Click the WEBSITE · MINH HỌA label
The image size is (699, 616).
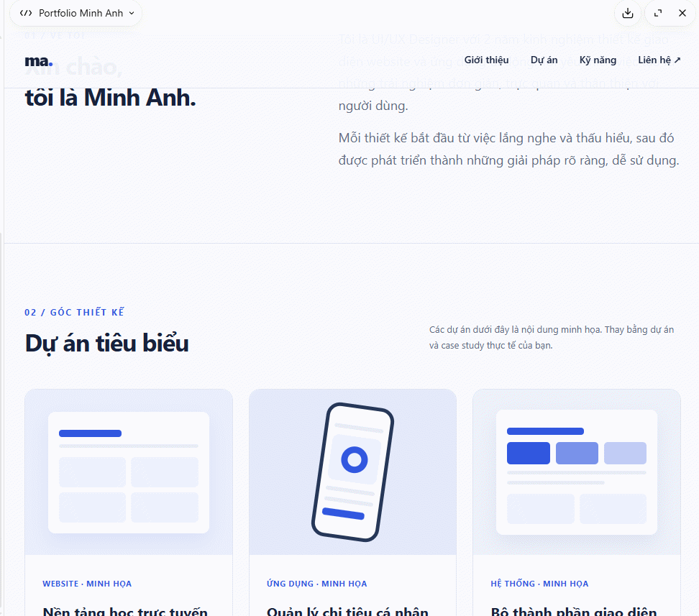click(87, 584)
